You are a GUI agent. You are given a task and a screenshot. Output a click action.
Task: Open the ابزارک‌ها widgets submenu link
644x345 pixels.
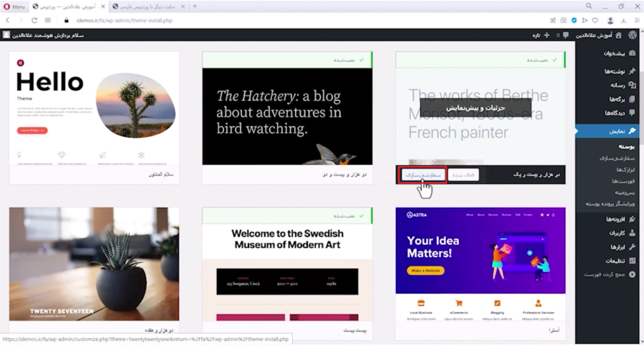[x=625, y=170]
